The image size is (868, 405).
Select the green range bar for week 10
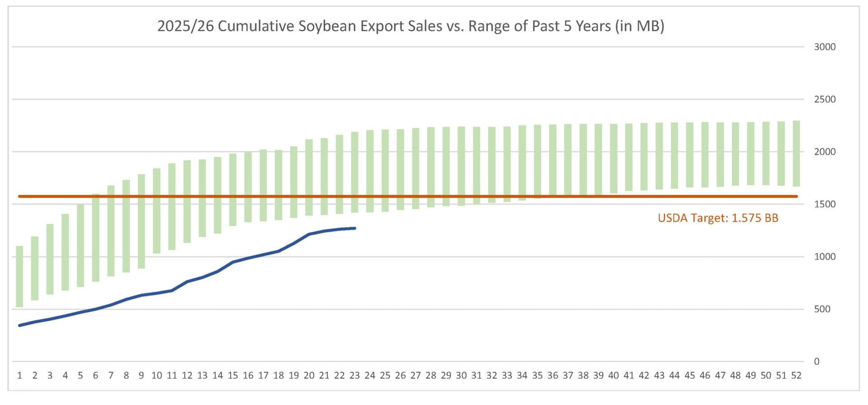(156, 211)
